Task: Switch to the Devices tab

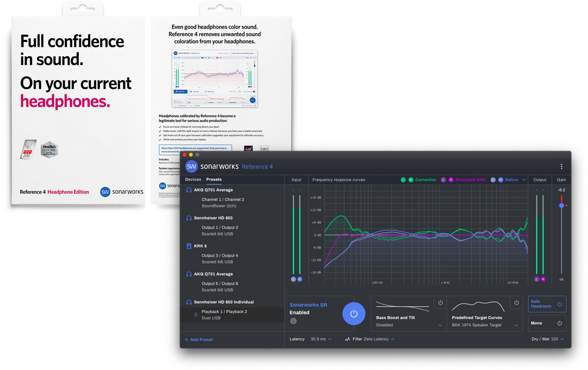Action: click(193, 180)
